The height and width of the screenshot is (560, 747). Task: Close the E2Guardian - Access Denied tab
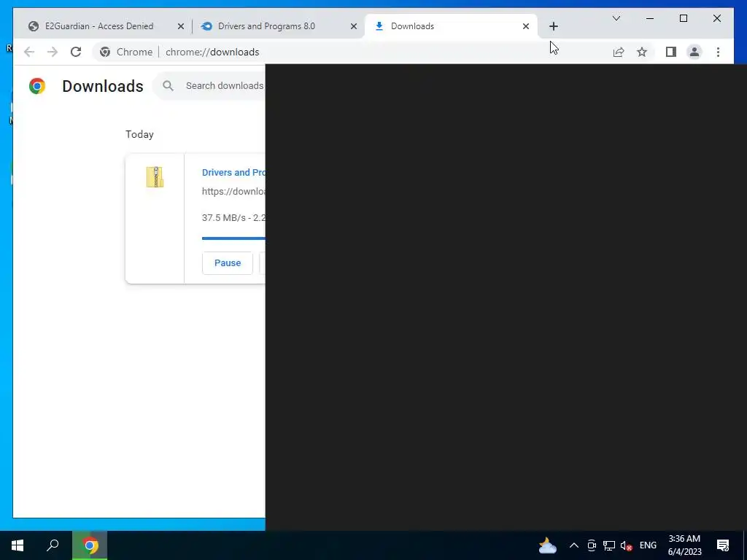(181, 27)
